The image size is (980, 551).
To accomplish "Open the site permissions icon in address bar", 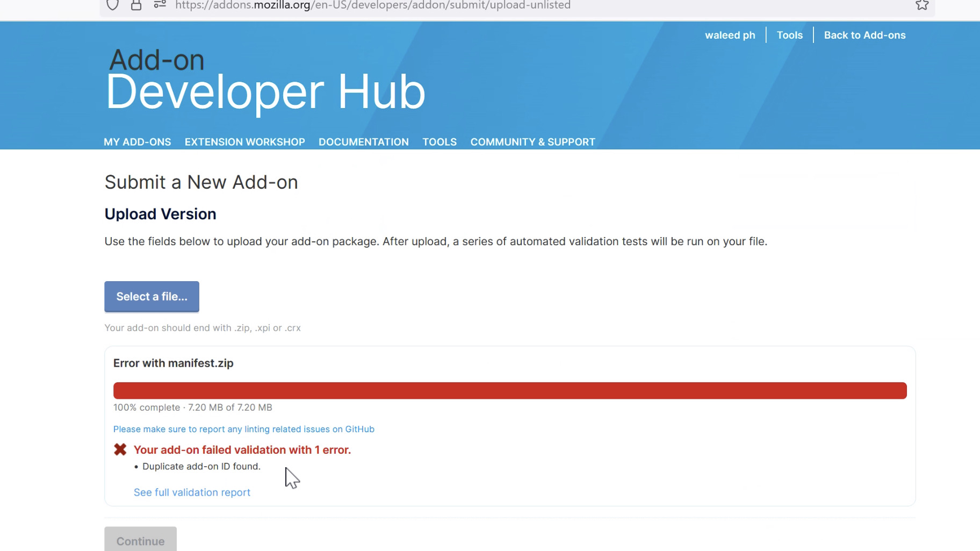I will (160, 5).
